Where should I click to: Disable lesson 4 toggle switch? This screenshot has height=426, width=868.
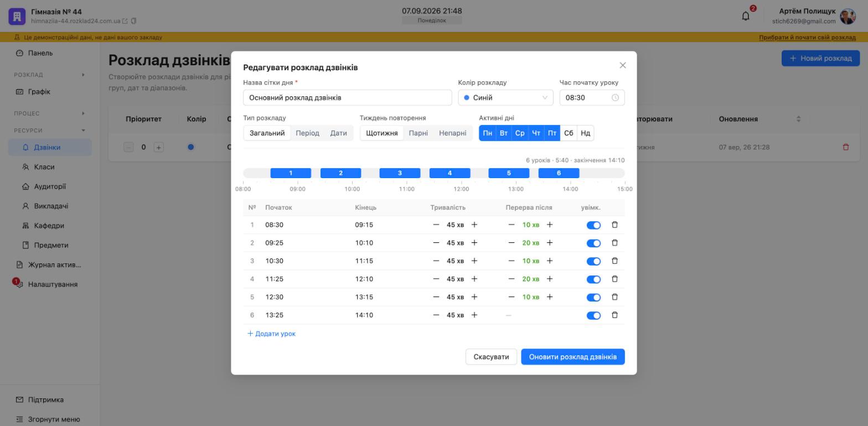click(593, 279)
